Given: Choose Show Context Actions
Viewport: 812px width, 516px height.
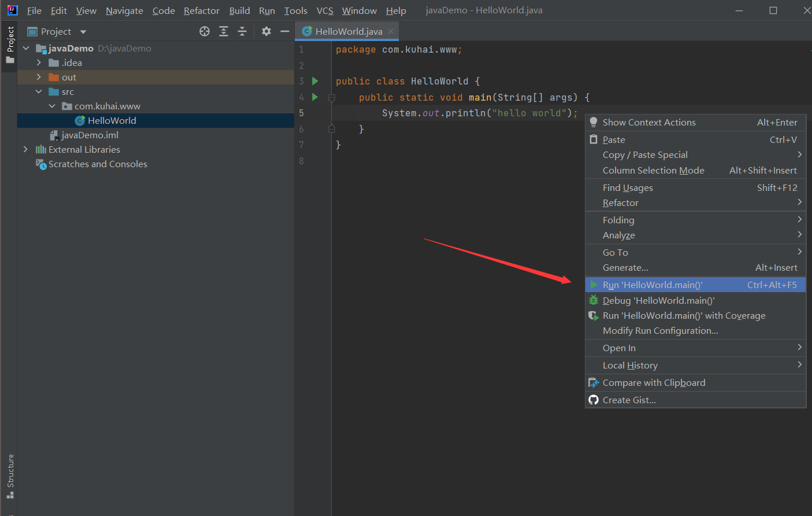Looking at the screenshot, I should [x=695, y=122].
